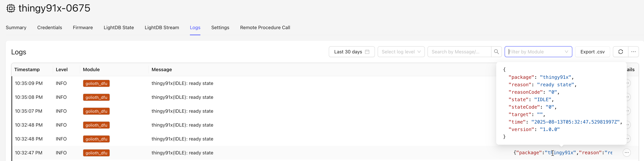The height and width of the screenshot is (161, 644).
Task: Expand the Select log level dropdown
Action: click(401, 52)
